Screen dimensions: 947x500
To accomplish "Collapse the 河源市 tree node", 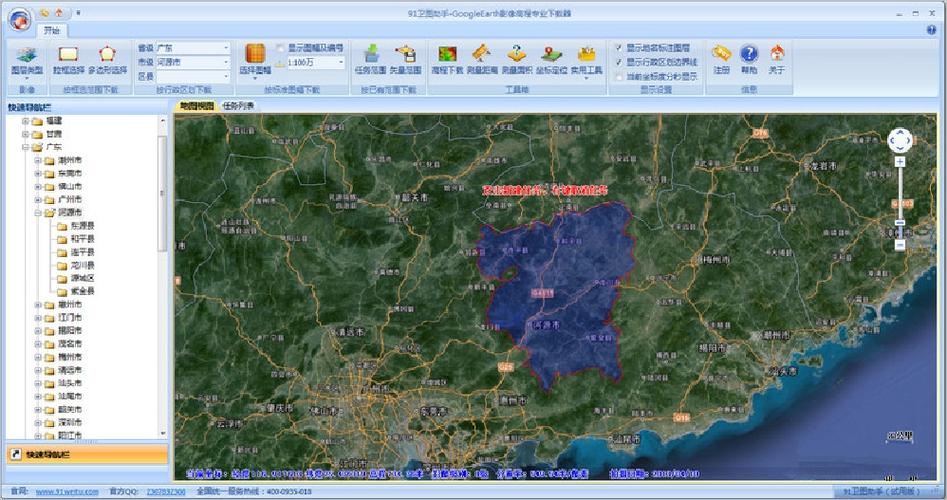I will [x=37, y=212].
